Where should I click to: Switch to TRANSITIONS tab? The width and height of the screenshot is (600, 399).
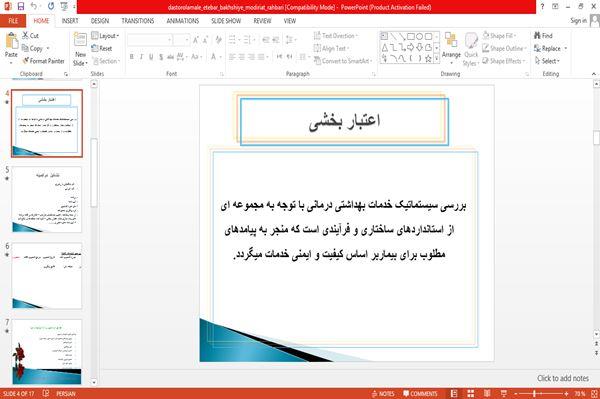point(138,21)
